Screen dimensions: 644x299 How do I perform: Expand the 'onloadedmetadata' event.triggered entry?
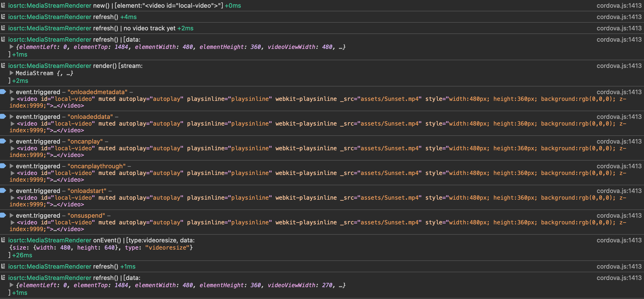coord(12,92)
